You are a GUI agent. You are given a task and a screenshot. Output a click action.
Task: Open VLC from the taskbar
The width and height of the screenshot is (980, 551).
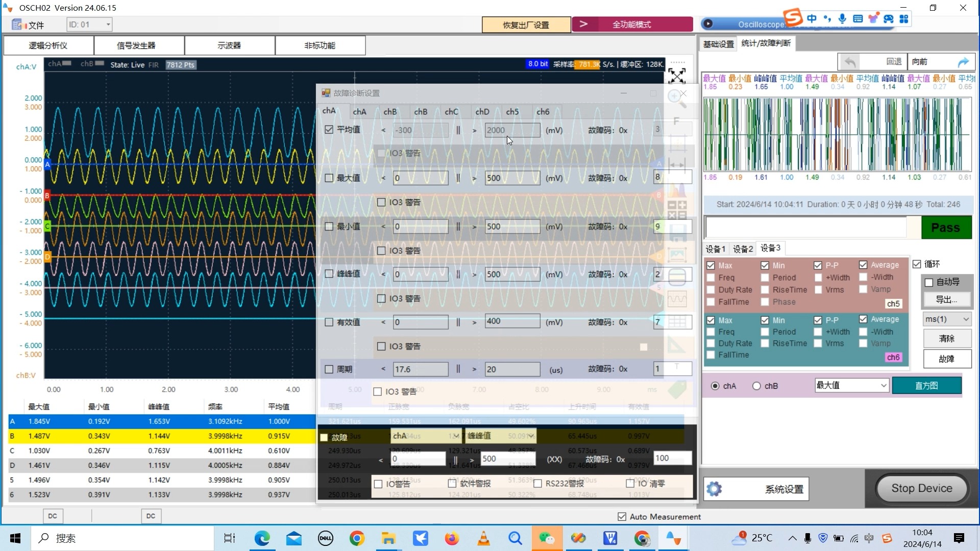[483, 538]
